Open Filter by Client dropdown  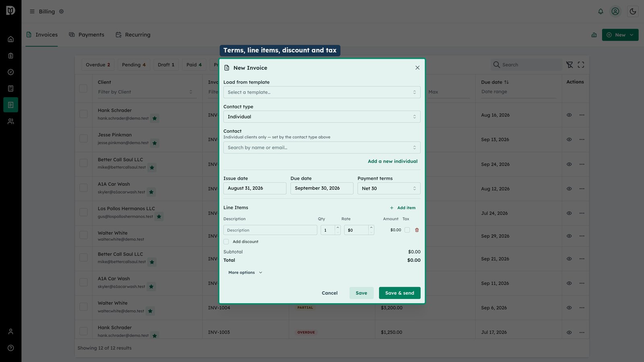point(145,92)
